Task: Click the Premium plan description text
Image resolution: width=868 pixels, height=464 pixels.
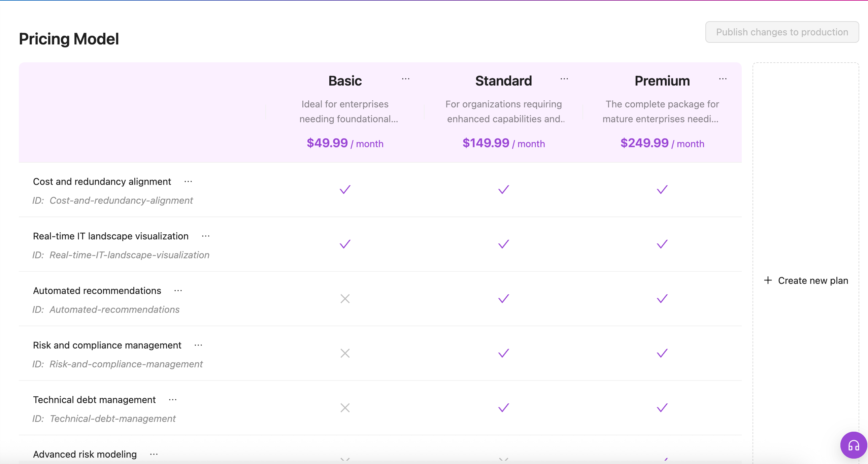Action: [662, 111]
